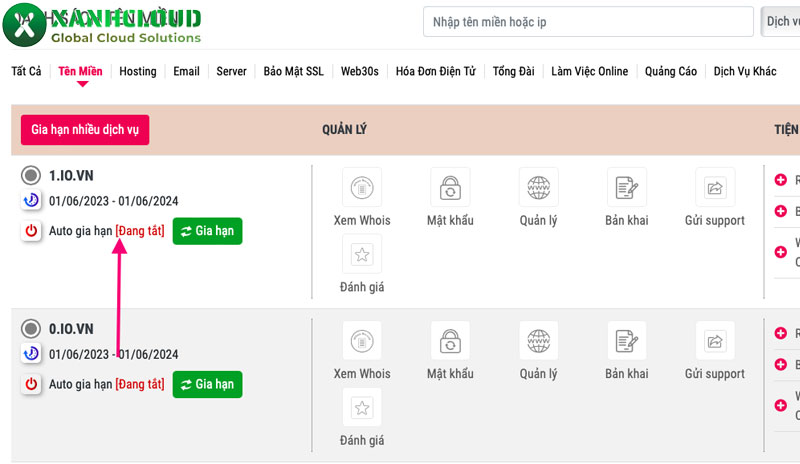Click Xem Whois icon for 1.IO.VN

[x=362, y=187]
